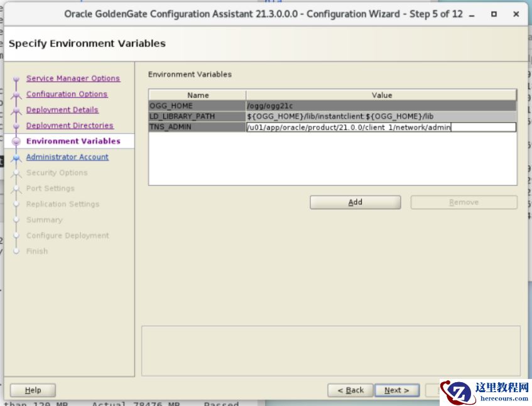532x406 pixels.
Task: Maximize the Configuration Assistant window
Action: click(494, 14)
